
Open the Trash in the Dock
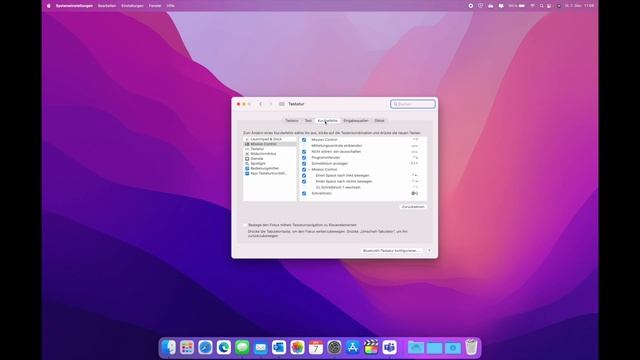[x=471, y=347]
